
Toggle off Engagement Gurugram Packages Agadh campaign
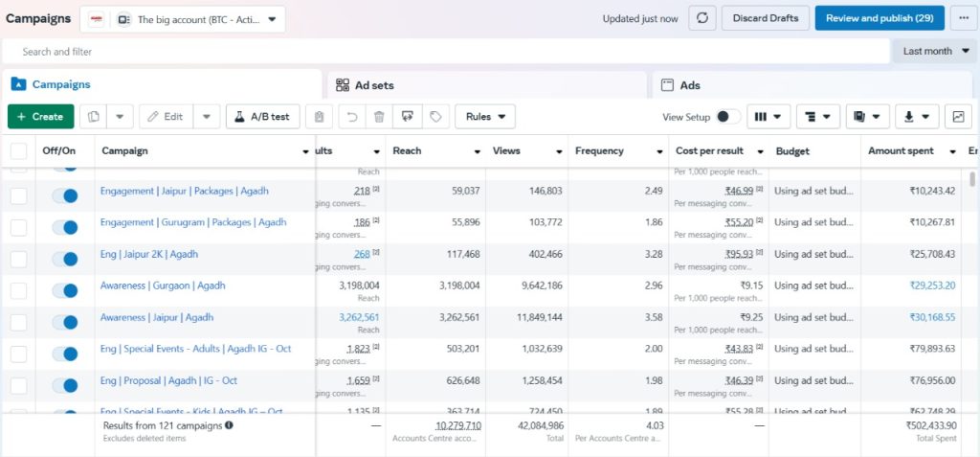(x=65, y=227)
